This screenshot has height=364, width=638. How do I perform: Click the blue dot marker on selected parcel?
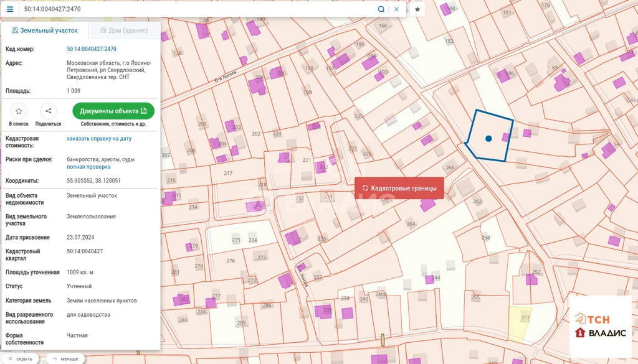tap(488, 138)
